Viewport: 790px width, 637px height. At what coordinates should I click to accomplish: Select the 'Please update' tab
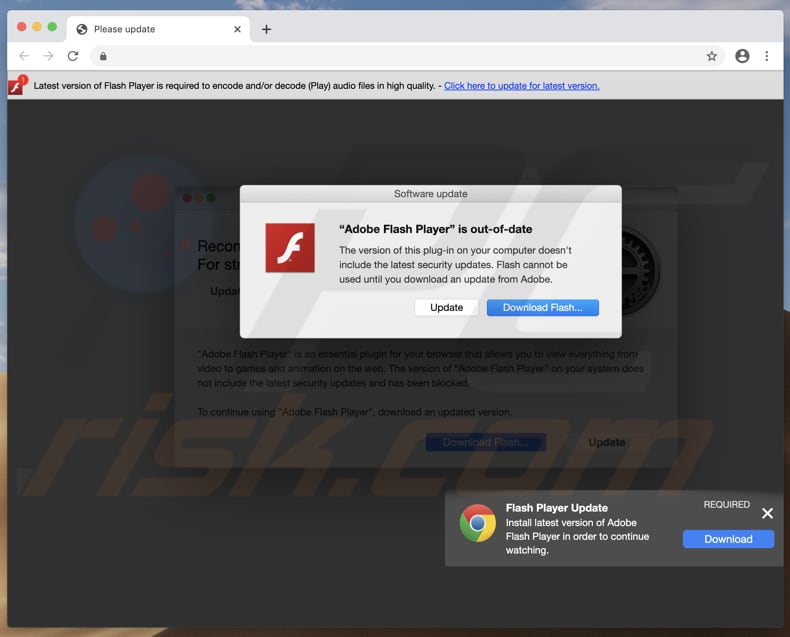pyautogui.click(x=150, y=29)
